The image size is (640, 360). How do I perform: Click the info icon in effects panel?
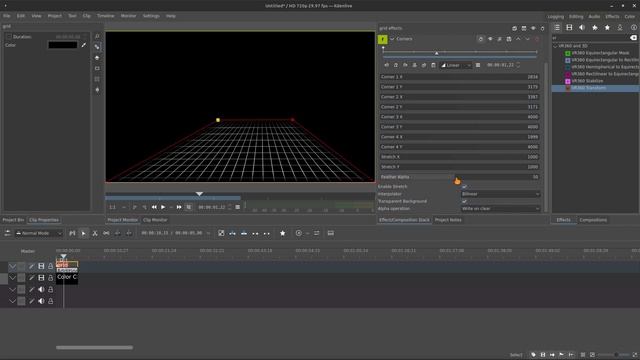pyautogui.click(x=633, y=27)
